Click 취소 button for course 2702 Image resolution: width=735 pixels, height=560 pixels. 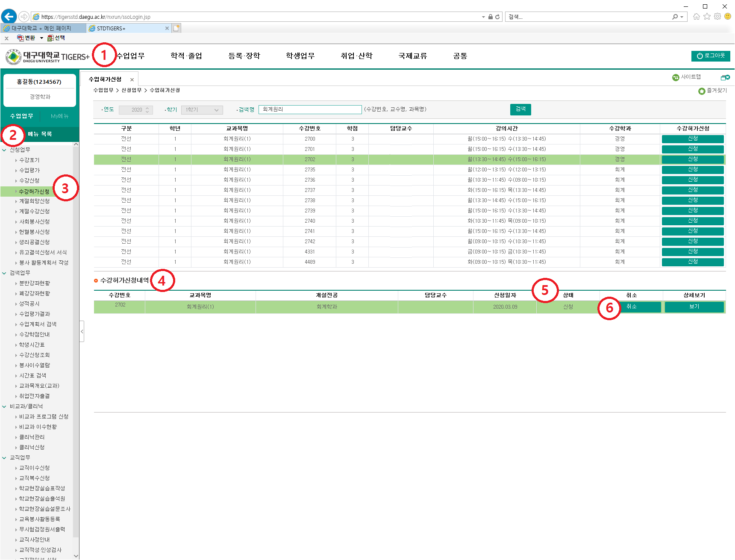pos(631,307)
